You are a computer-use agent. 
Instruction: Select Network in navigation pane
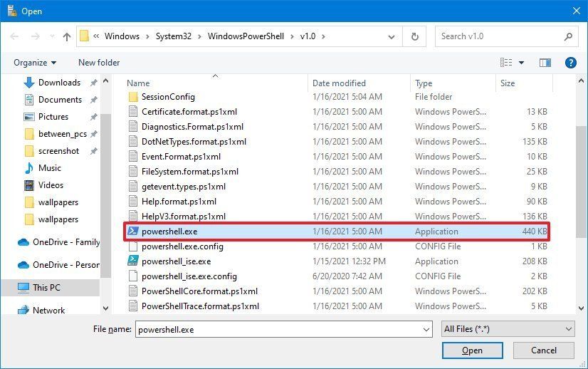[48, 311]
